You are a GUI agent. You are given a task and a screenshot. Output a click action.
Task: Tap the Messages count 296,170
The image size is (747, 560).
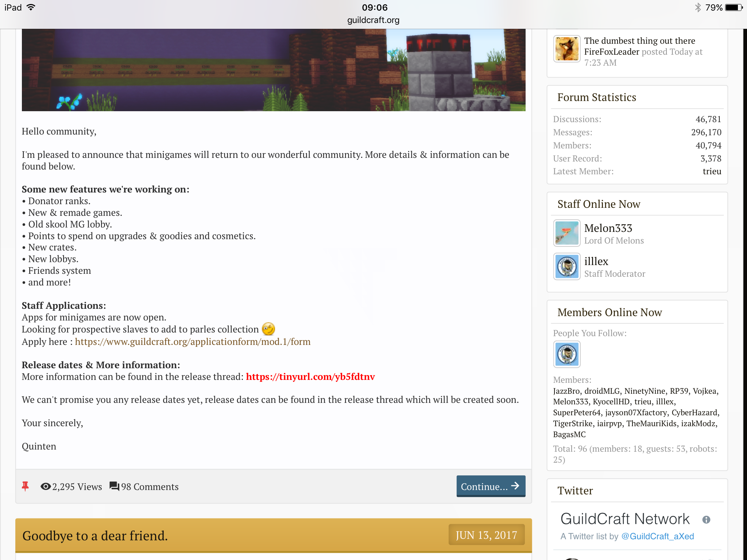pos(706,132)
